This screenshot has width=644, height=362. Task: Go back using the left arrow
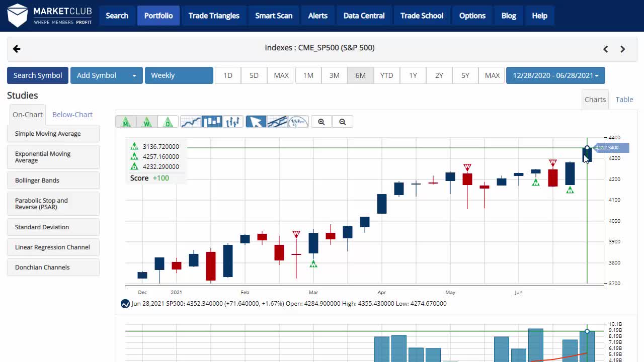point(17,49)
